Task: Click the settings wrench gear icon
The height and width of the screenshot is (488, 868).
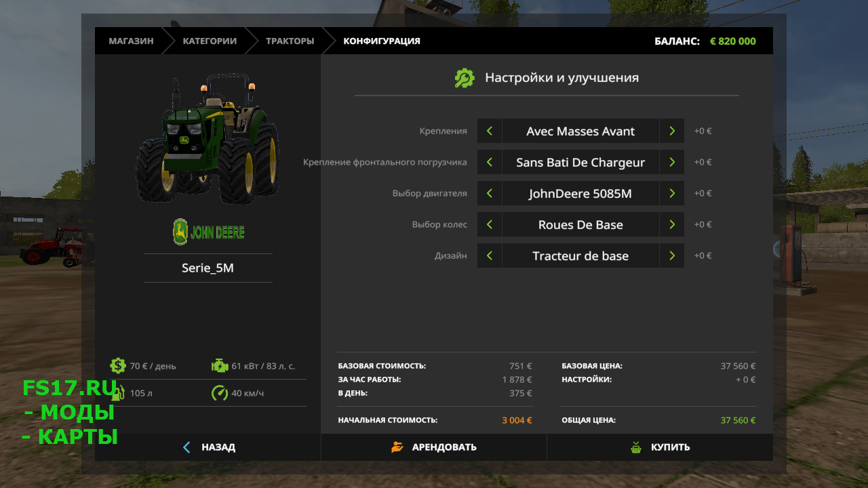Action: 465,78
